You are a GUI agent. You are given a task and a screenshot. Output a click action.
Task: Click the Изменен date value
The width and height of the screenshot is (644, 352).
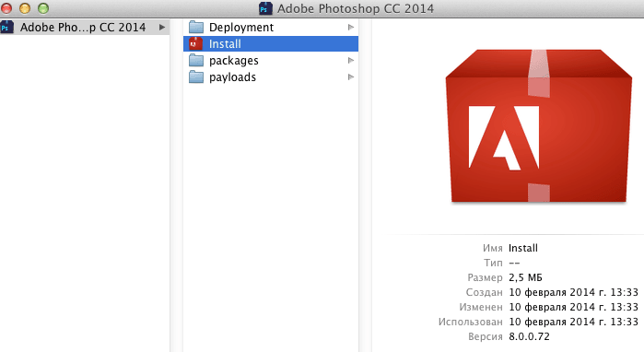[x=573, y=307]
